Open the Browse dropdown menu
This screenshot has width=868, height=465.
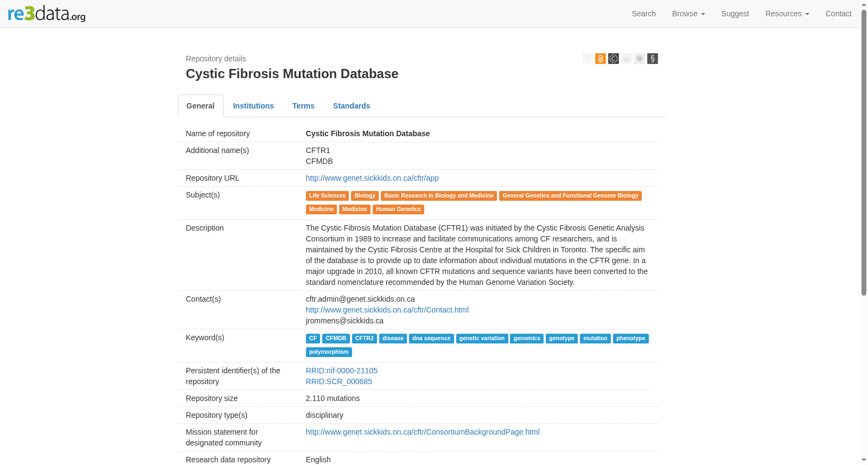[688, 14]
